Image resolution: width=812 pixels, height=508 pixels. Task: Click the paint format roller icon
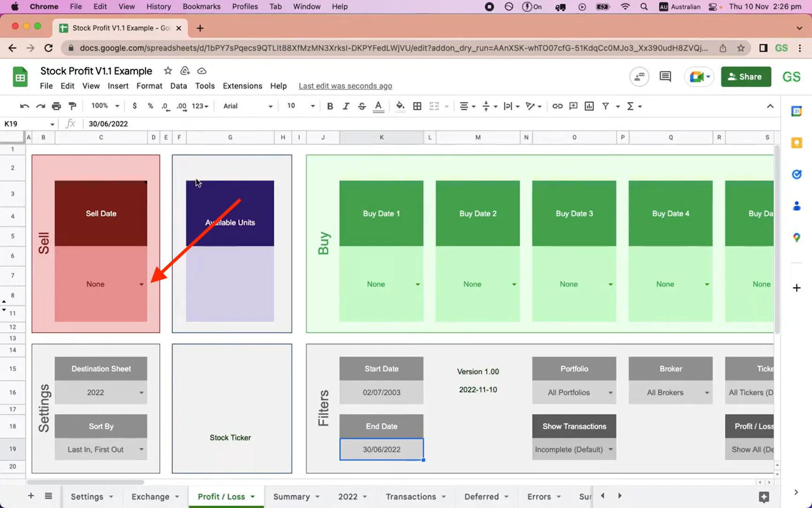[72, 106]
